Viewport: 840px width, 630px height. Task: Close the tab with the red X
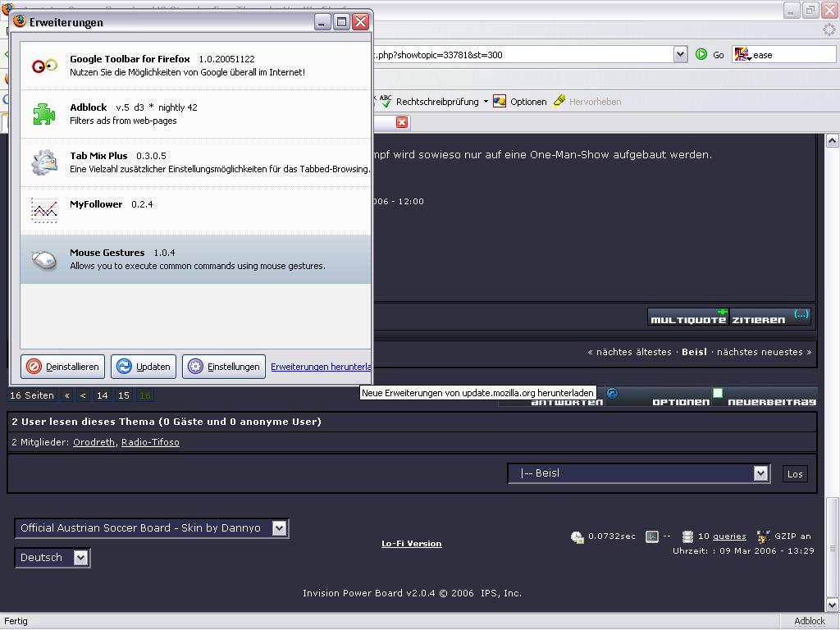pyautogui.click(x=402, y=122)
